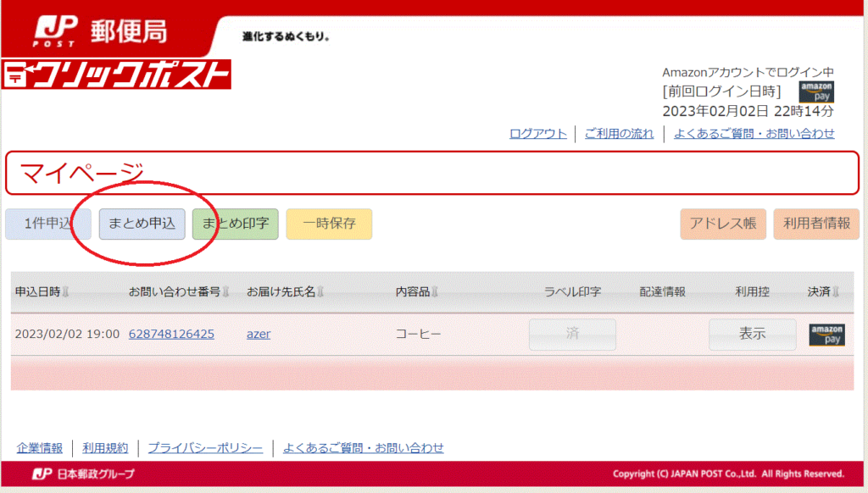Open the 利用者情報 button
Image resolution: width=868 pixels, height=493 pixels.
coord(816,224)
